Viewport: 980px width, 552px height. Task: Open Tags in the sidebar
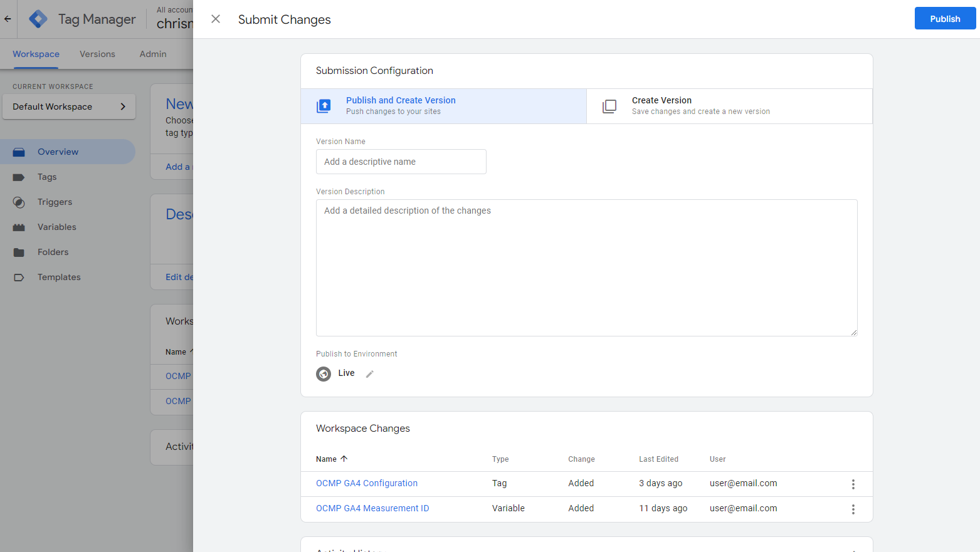coord(47,177)
